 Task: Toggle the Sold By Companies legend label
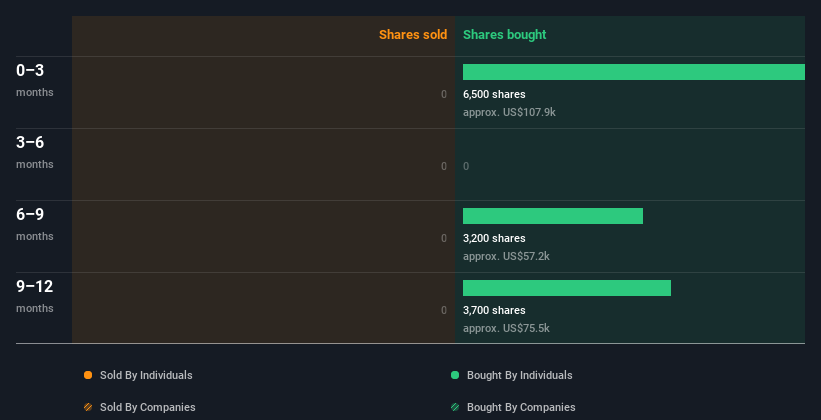pos(148,407)
